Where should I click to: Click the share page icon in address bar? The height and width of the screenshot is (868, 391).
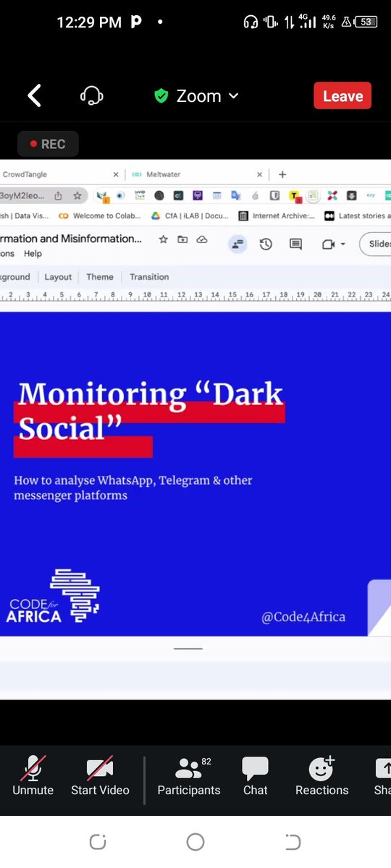(58, 195)
